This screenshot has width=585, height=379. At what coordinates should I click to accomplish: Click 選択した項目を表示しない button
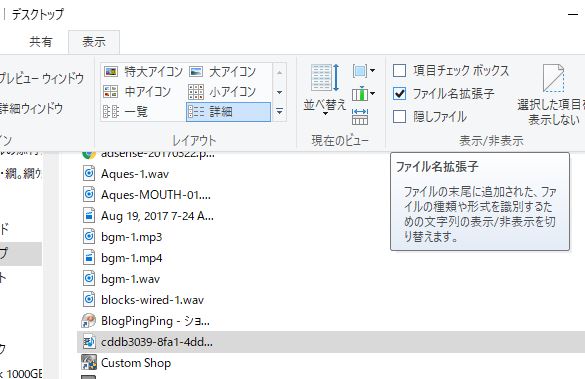click(551, 95)
